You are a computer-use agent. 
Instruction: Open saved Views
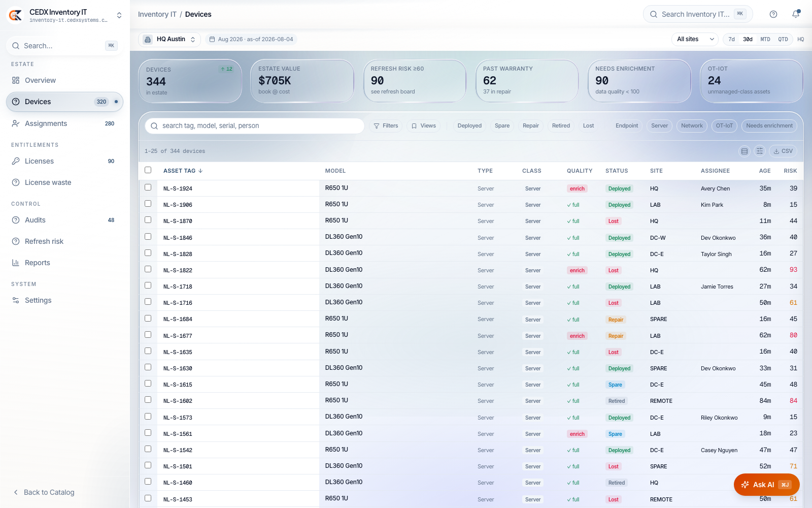424,125
